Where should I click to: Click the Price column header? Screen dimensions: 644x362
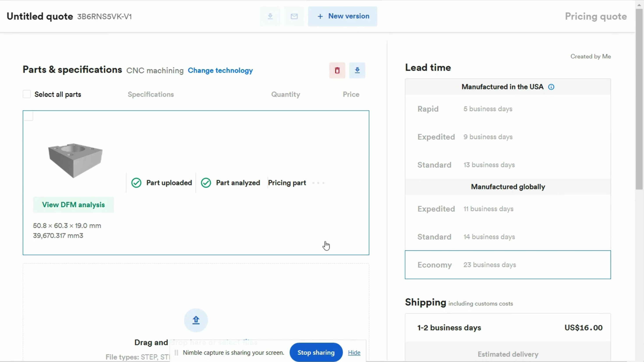pos(351,94)
